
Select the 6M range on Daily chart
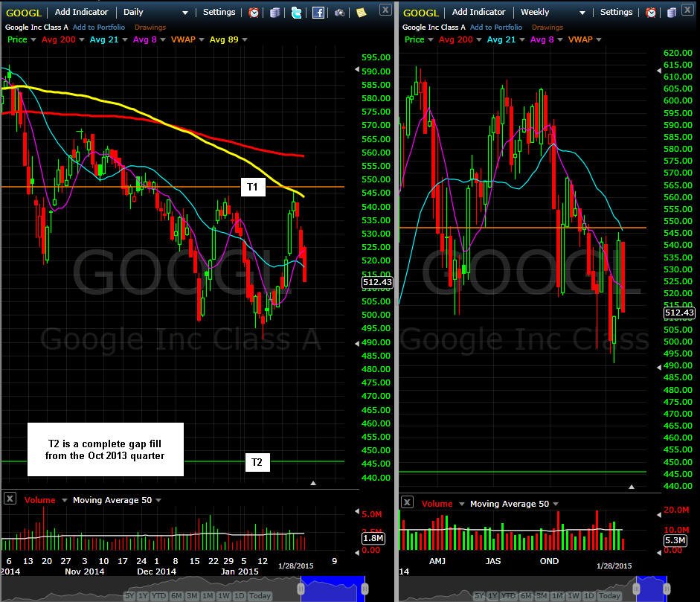coord(177,596)
